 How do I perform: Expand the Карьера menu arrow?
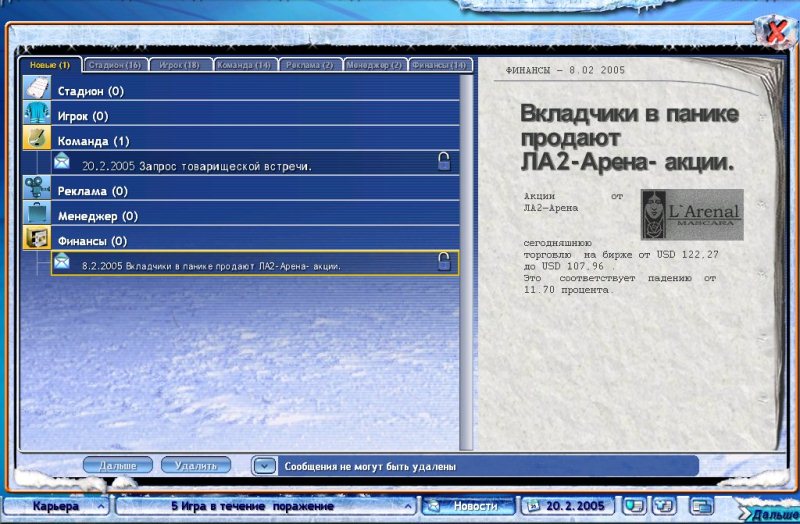click(x=102, y=506)
